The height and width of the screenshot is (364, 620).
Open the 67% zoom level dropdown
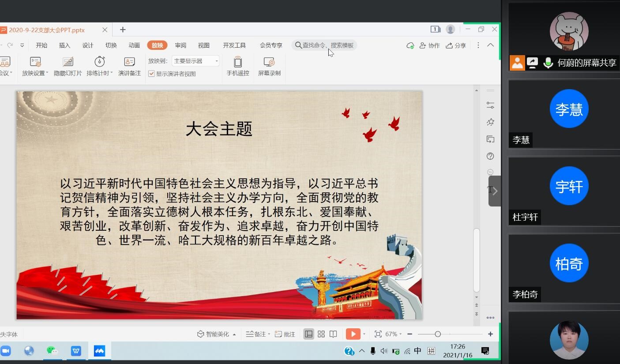[x=395, y=334]
